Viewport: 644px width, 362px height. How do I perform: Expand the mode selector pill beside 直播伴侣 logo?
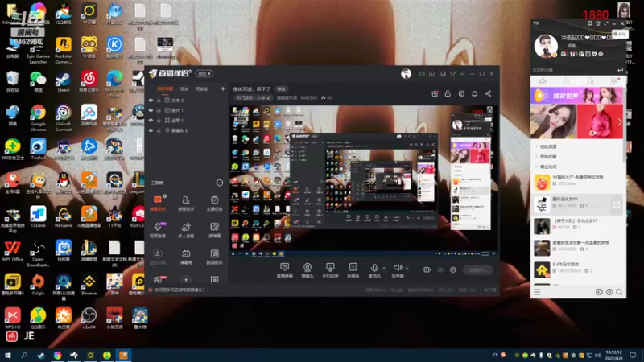(204, 73)
